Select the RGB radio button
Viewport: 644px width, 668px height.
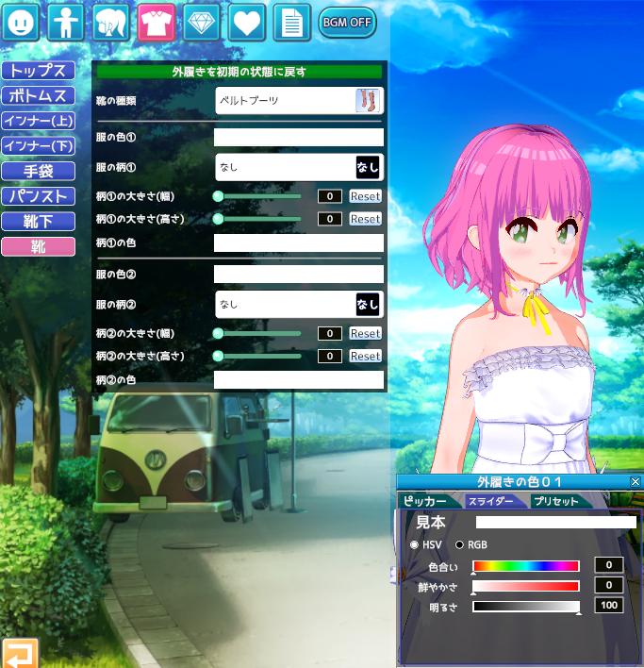[x=460, y=545]
